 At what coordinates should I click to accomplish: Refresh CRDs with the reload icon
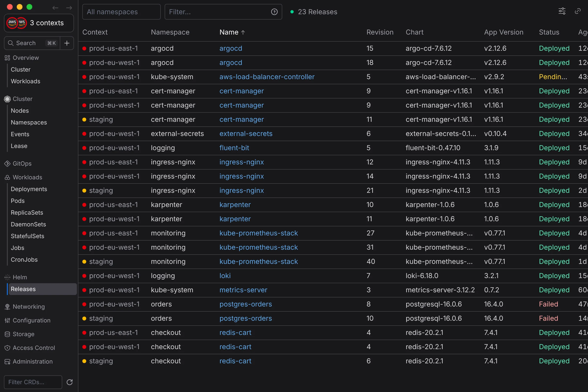click(x=70, y=382)
